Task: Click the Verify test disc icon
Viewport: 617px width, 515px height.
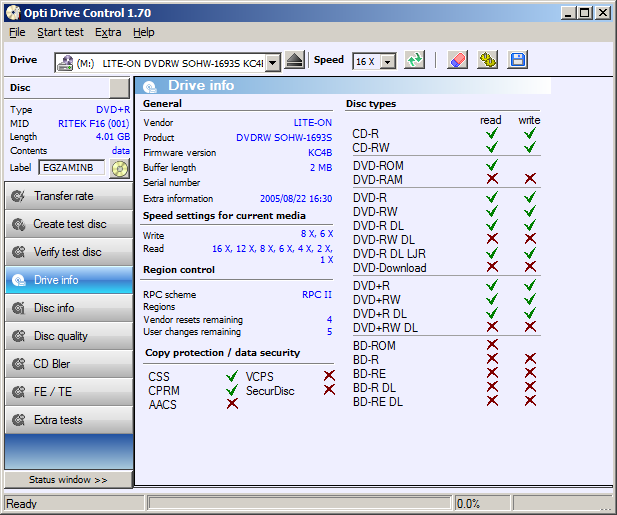Action: coord(18,252)
